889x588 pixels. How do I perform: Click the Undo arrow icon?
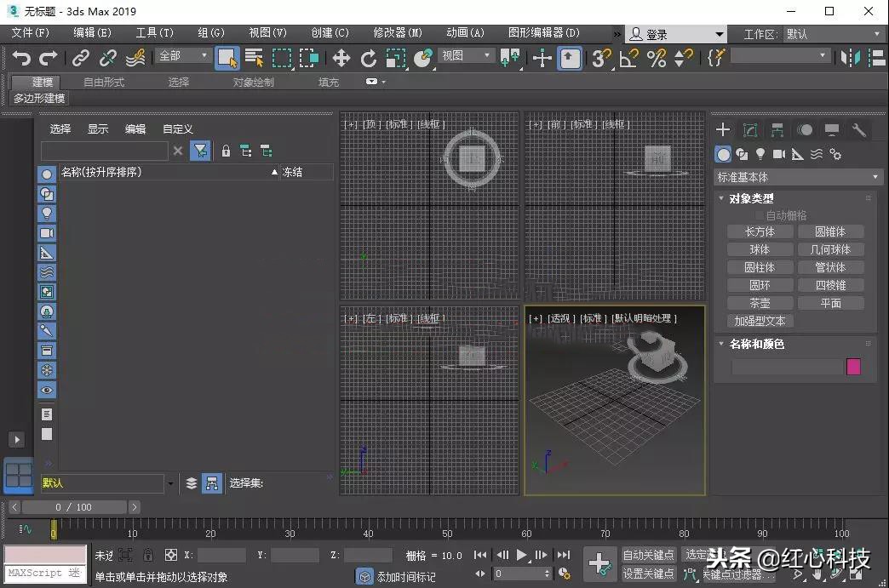pyautogui.click(x=22, y=57)
